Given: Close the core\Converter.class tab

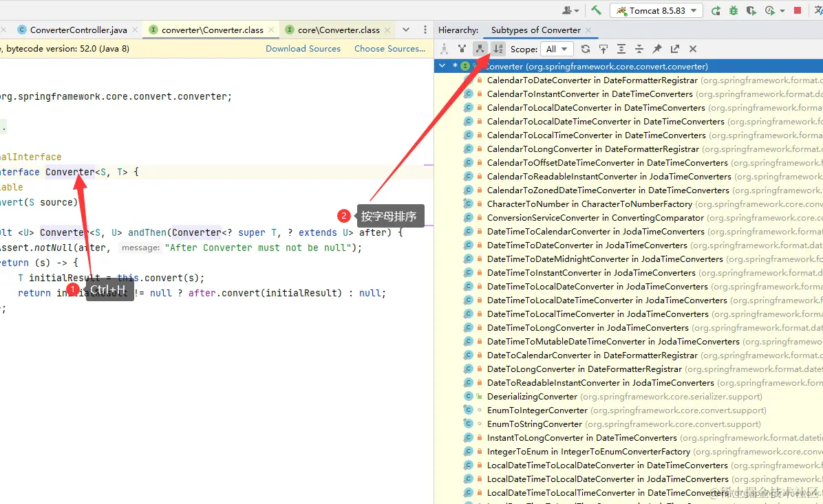Looking at the screenshot, I should tap(387, 30).
